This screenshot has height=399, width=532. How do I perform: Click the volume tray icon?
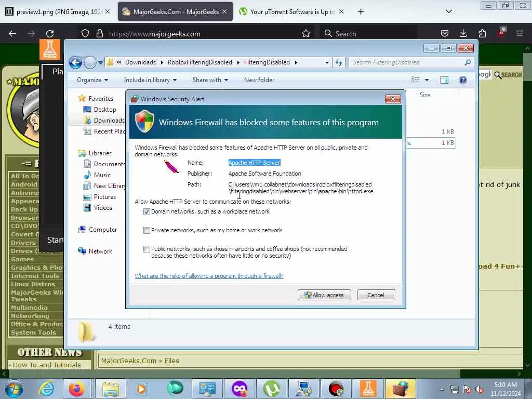[x=480, y=390]
